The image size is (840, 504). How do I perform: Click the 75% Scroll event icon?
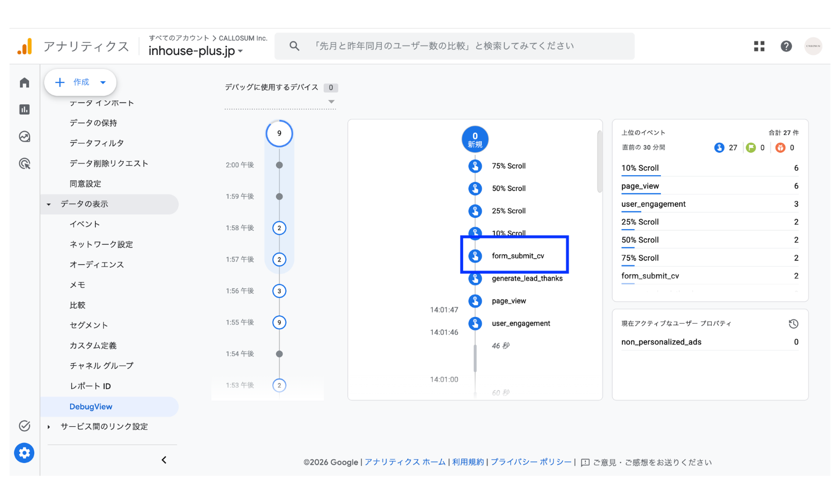pos(475,166)
